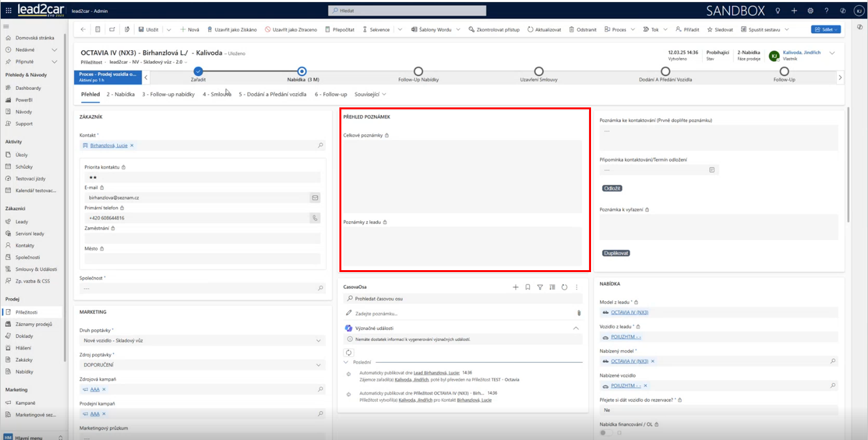Image resolution: width=868 pixels, height=440 pixels.
Task: Click the timeline bookmark icon
Action: pyautogui.click(x=527, y=286)
